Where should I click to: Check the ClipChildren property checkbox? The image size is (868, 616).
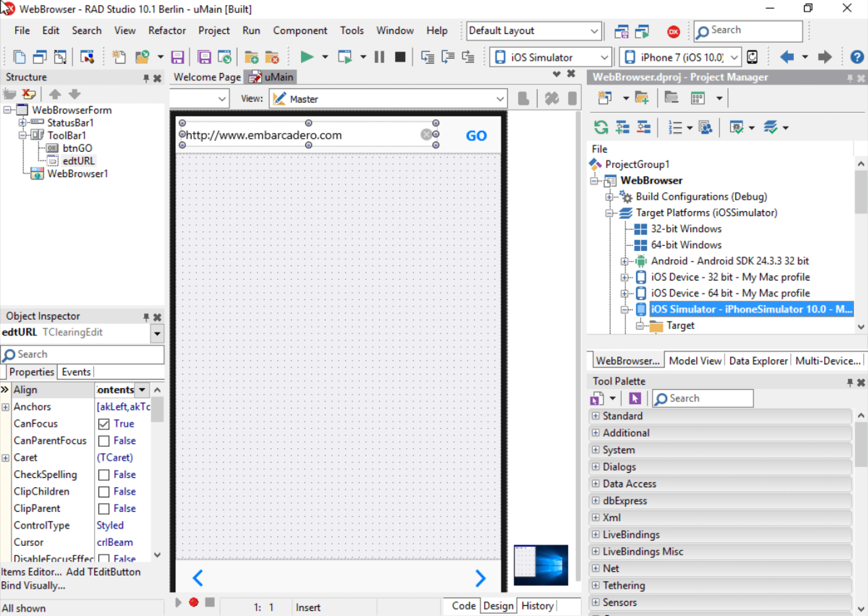point(104,492)
